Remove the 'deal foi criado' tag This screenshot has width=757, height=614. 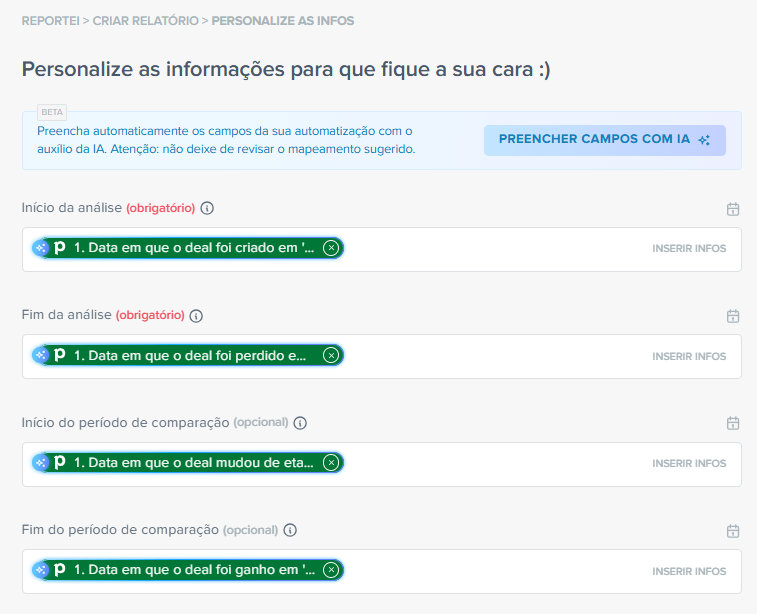(x=331, y=248)
